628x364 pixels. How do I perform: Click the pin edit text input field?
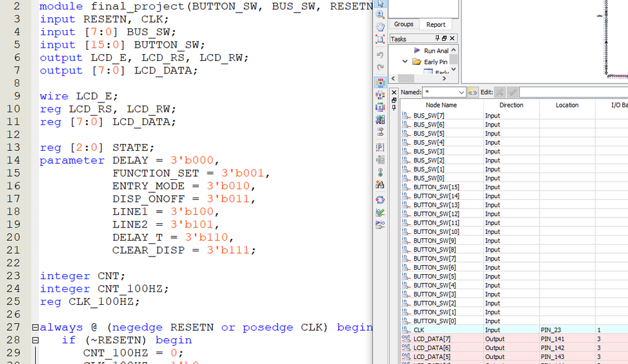(x=573, y=92)
